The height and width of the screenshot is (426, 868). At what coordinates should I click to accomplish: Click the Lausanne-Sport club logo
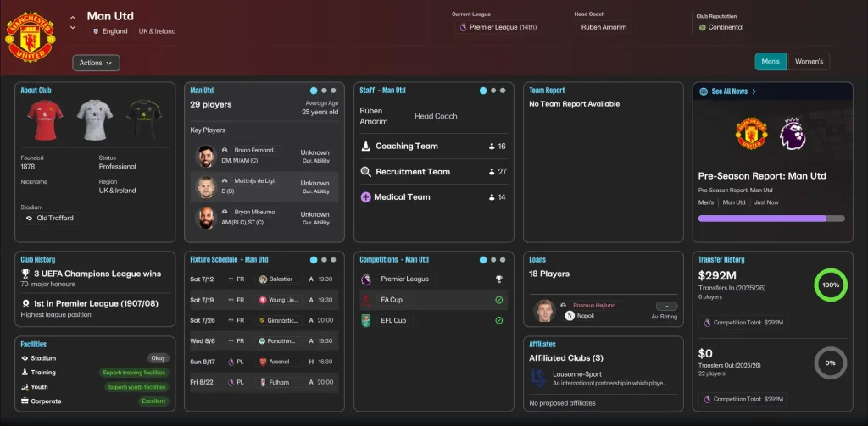tap(538, 378)
